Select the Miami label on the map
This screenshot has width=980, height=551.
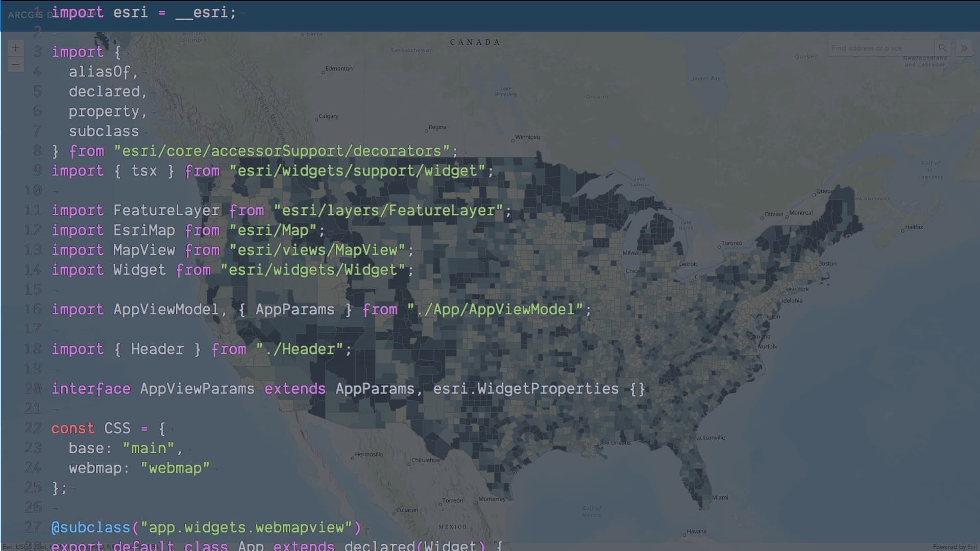point(720,497)
